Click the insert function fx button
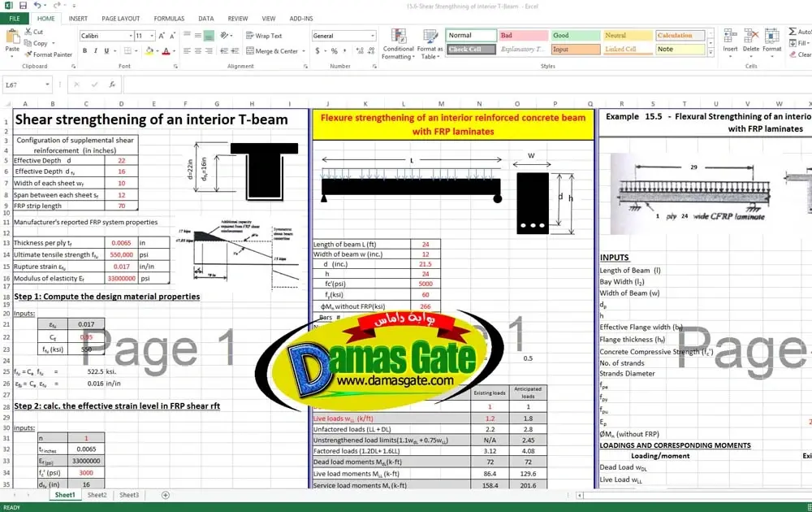Viewport: 812px width, 512px height. coord(112,85)
